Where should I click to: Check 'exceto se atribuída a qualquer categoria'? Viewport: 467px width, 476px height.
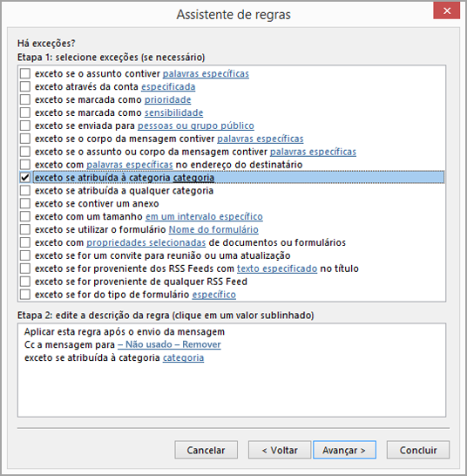pyautogui.click(x=25, y=191)
